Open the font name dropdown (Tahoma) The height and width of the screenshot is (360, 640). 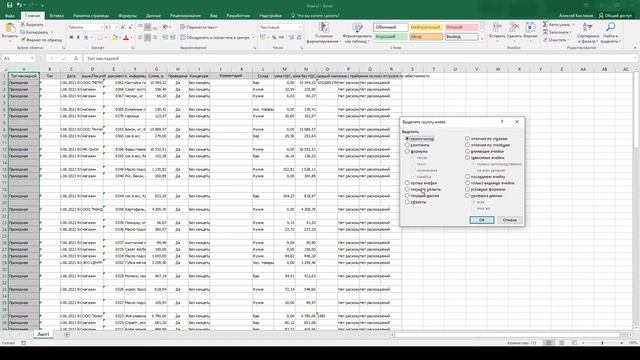coord(102,27)
